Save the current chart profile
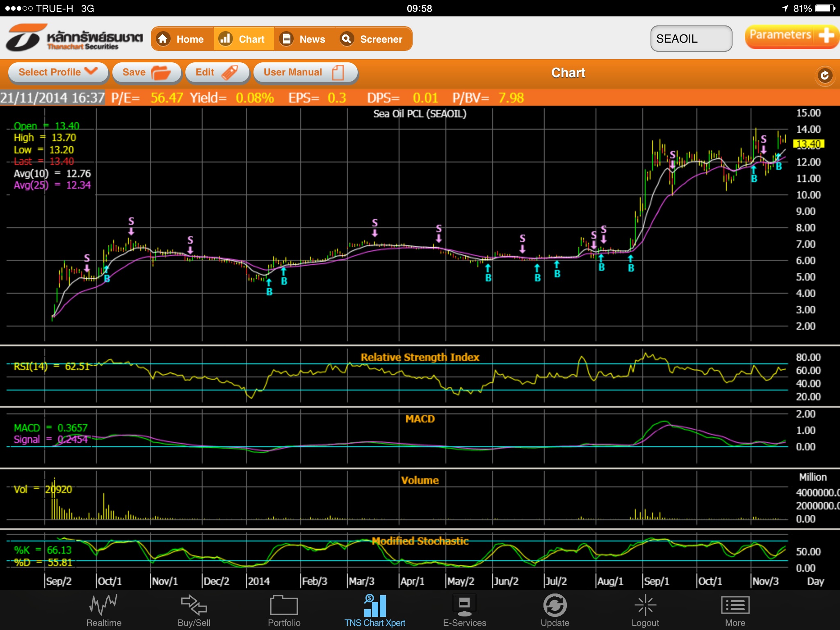 [x=147, y=73]
